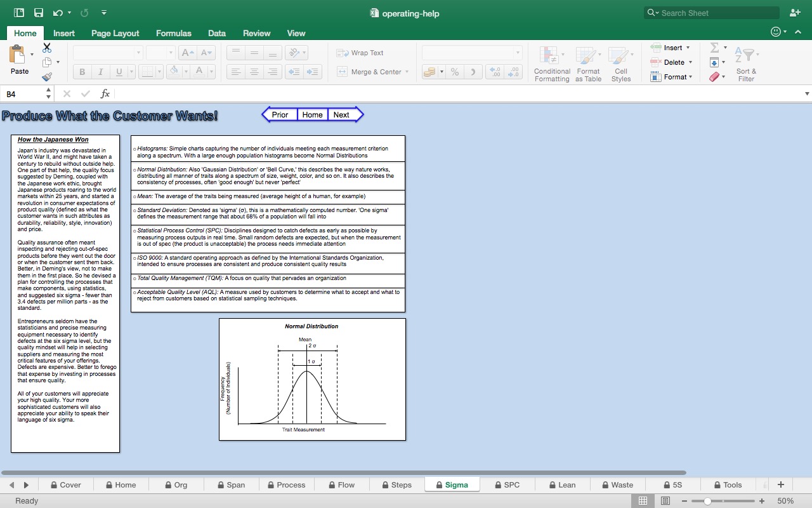Image resolution: width=812 pixels, height=508 pixels.
Task: Click the Share person icon
Action: 795,13
